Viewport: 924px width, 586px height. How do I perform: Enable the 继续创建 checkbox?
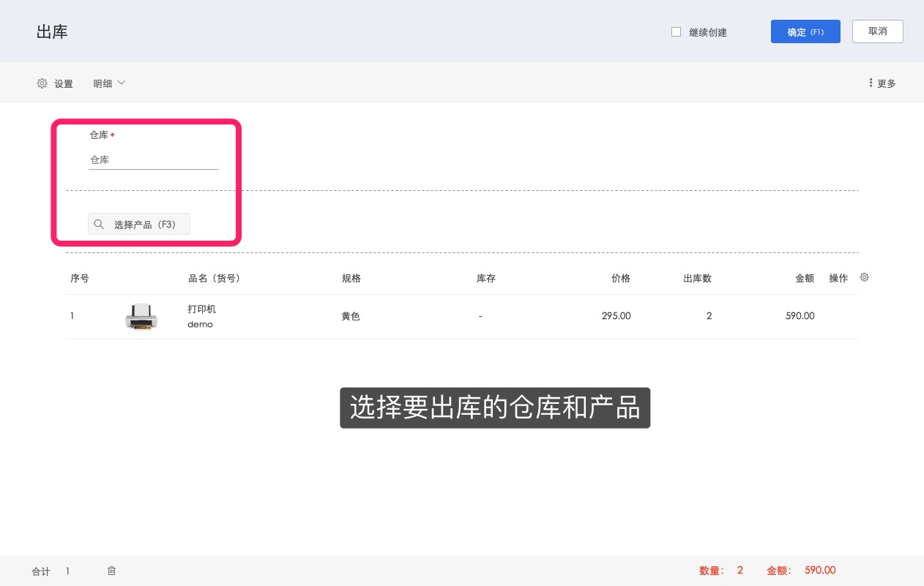(x=676, y=32)
